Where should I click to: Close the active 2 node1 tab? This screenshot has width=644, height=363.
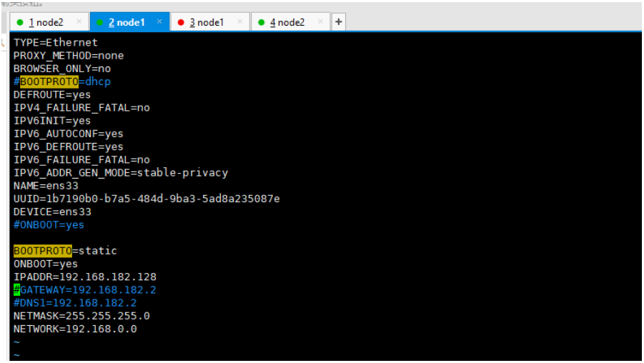(159, 21)
